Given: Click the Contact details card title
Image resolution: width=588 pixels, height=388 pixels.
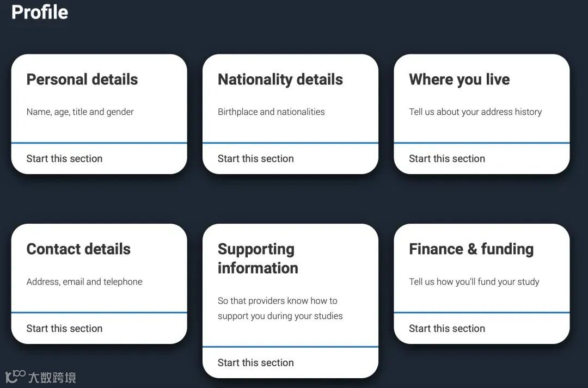Looking at the screenshot, I should coord(78,249).
